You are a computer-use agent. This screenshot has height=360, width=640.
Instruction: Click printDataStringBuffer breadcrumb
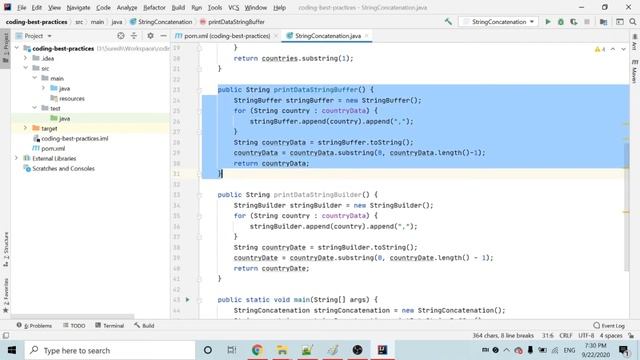[232, 22]
